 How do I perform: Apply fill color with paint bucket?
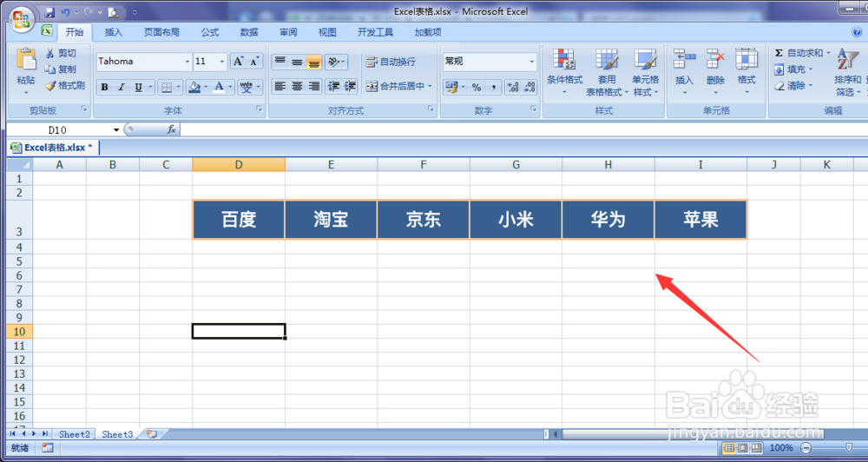194,87
